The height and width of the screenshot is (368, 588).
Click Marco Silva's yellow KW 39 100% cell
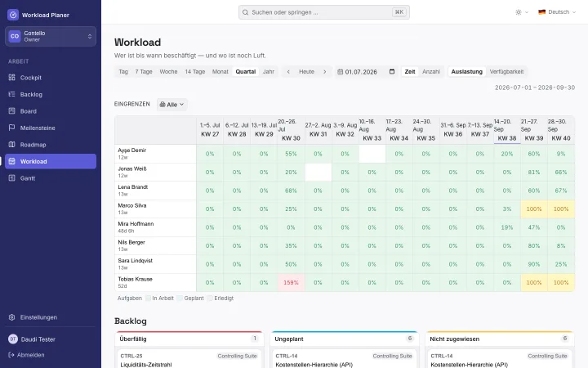[x=534, y=209]
